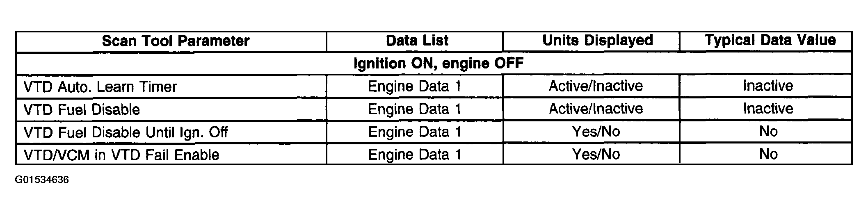The image size is (868, 214).
Task: Select Engine Data 1 for Fuel Disable Until Ign. Off
Action: 415,132
